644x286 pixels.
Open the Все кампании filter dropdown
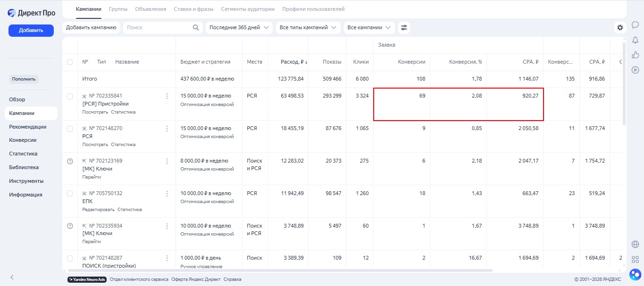[x=369, y=28]
